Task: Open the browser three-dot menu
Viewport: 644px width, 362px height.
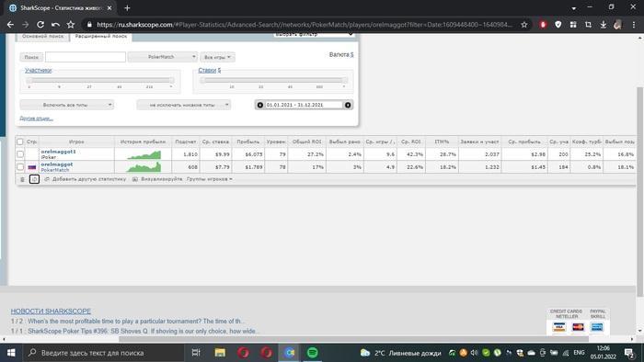Action: pos(633,25)
